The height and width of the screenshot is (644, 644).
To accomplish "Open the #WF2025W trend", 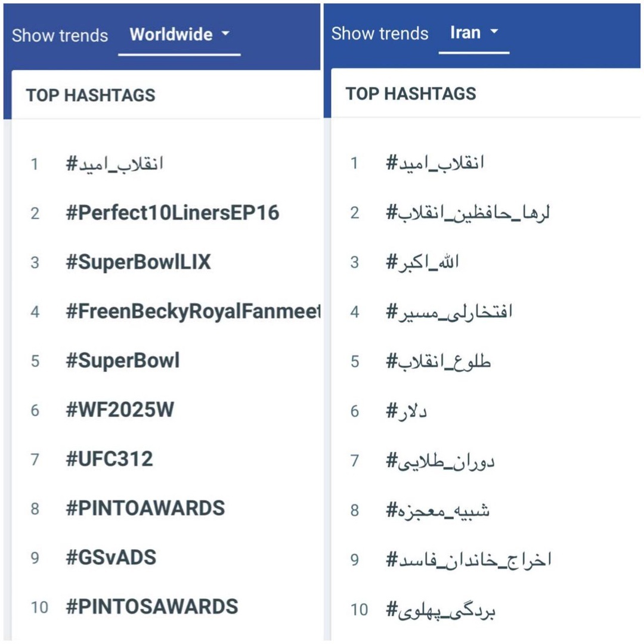I will tap(120, 410).
